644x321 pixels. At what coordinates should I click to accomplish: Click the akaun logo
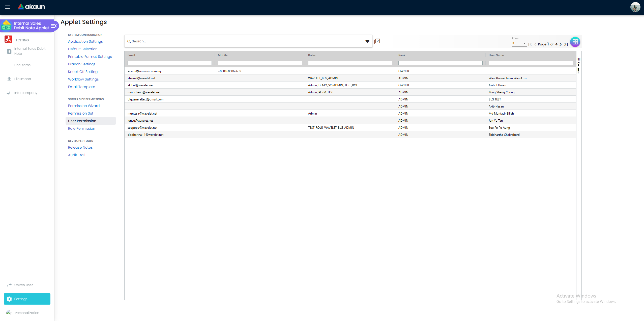tap(31, 7)
